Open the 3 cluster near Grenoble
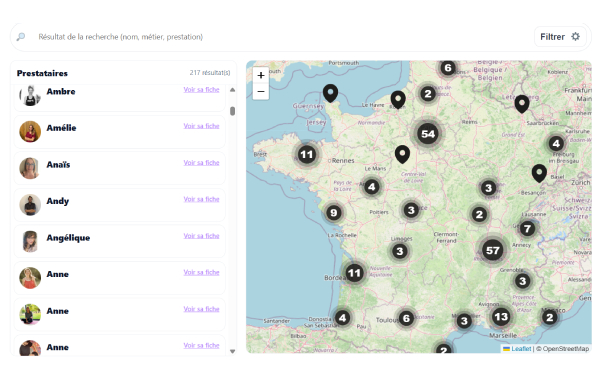 pyautogui.click(x=523, y=281)
